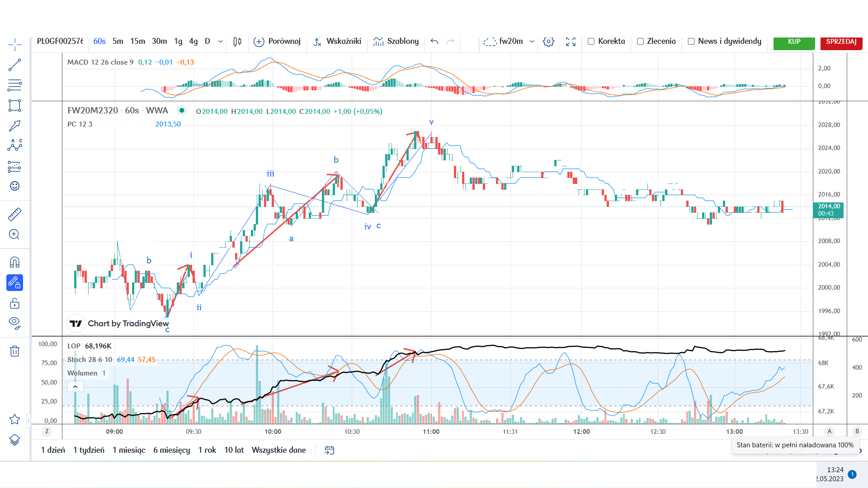The height and width of the screenshot is (488, 868).
Task: Set range to 6 miesięcy
Action: (171, 450)
